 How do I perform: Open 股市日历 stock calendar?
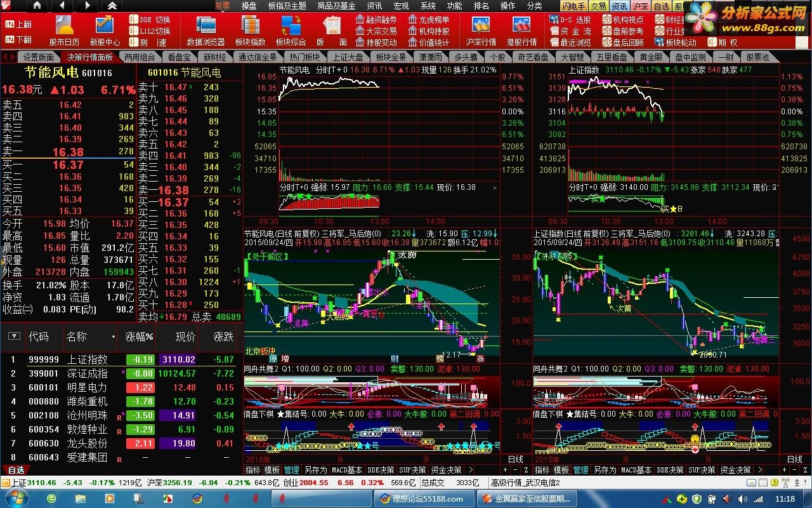[65, 30]
